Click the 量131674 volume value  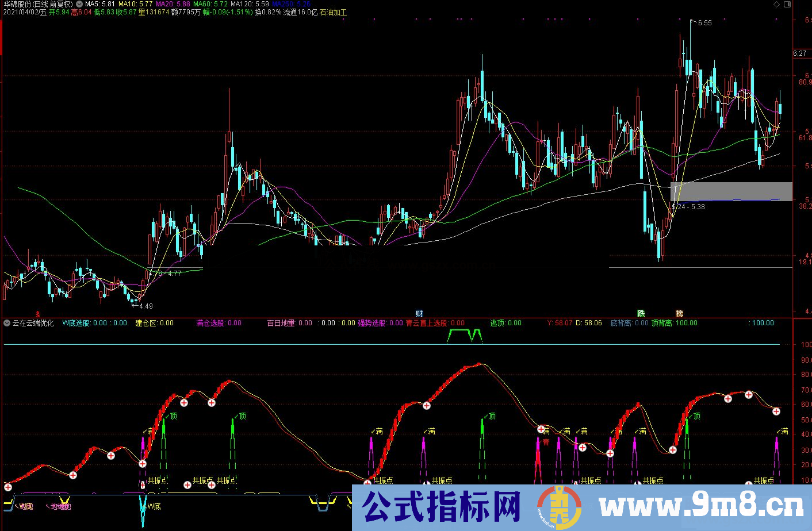(x=154, y=12)
